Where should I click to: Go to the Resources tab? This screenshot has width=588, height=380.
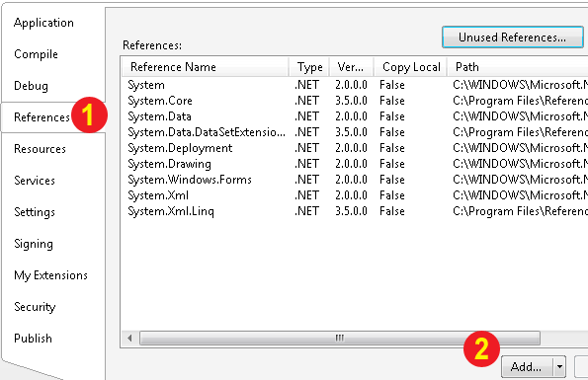pyautogui.click(x=40, y=149)
